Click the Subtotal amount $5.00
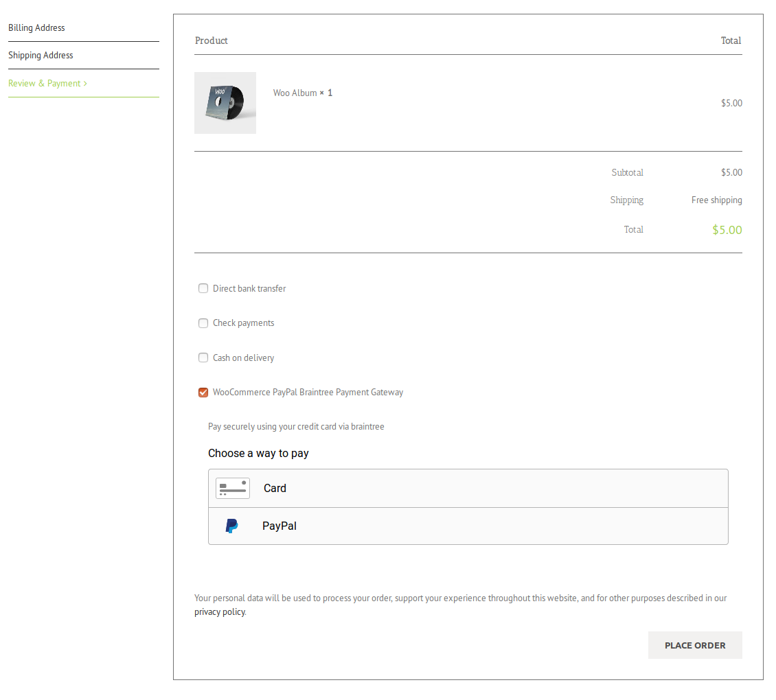Image resolution: width=776 pixels, height=700 pixels. point(731,172)
